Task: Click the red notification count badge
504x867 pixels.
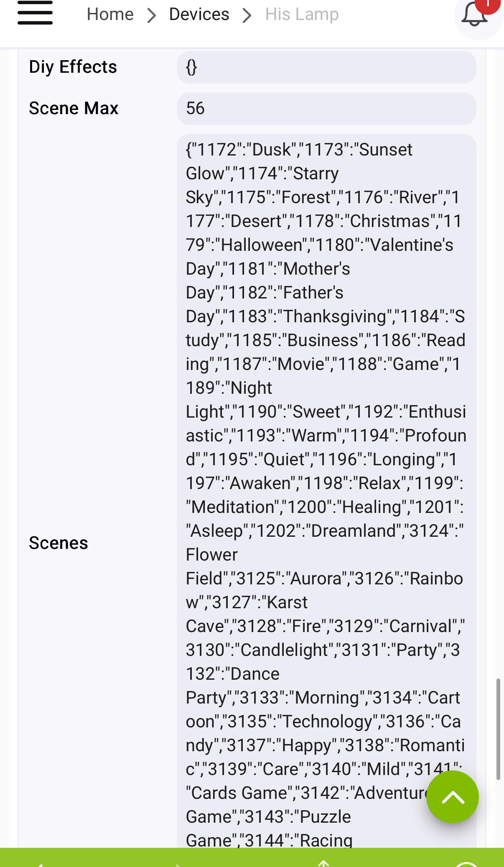Action: pos(489,4)
